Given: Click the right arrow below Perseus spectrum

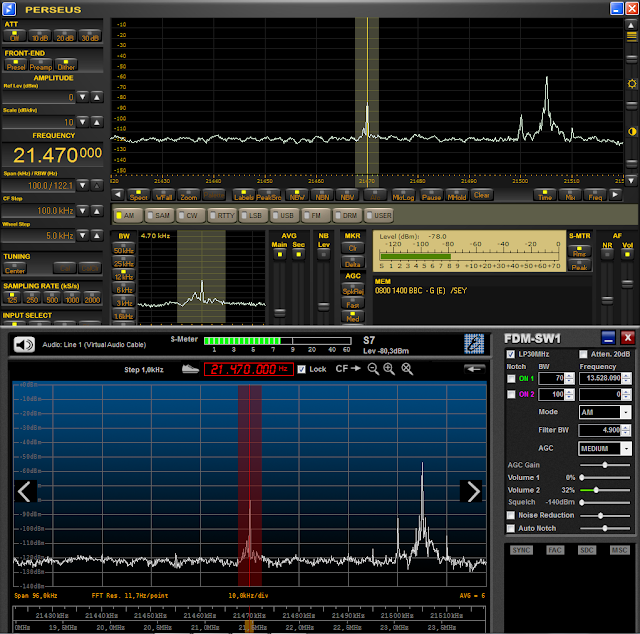Looking at the screenshot, I should point(615,195).
